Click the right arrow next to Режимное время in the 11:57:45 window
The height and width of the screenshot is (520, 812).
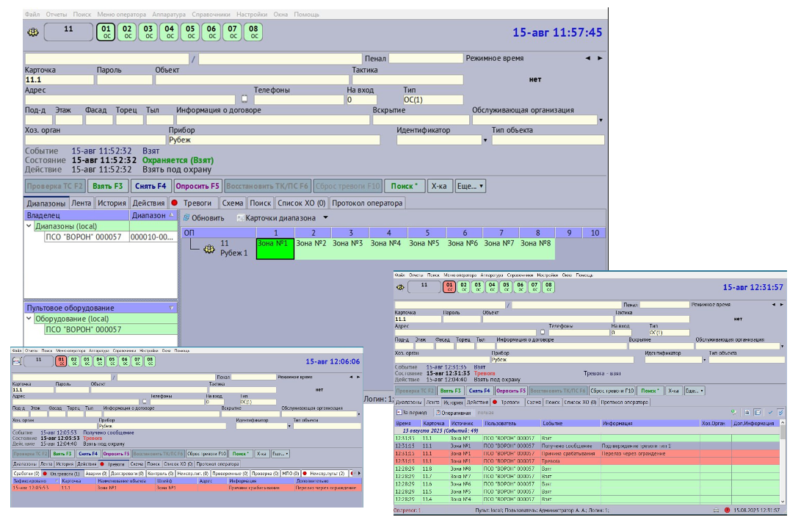pos(600,58)
